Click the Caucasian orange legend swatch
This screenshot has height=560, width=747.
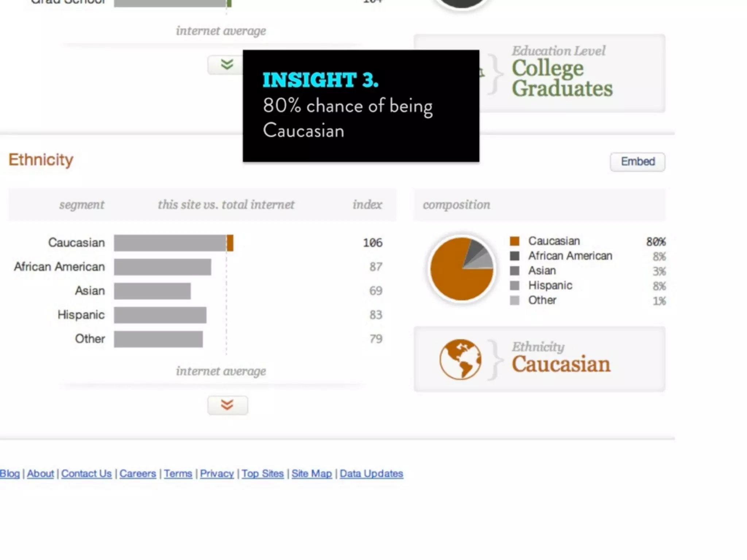click(x=514, y=241)
